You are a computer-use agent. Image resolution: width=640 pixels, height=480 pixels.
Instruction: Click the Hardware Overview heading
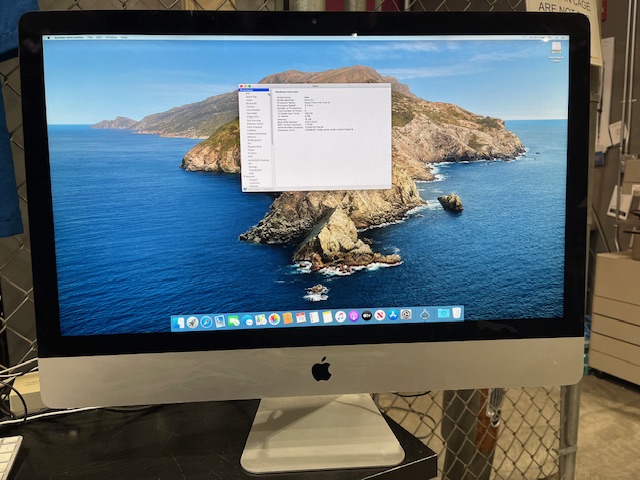287,92
